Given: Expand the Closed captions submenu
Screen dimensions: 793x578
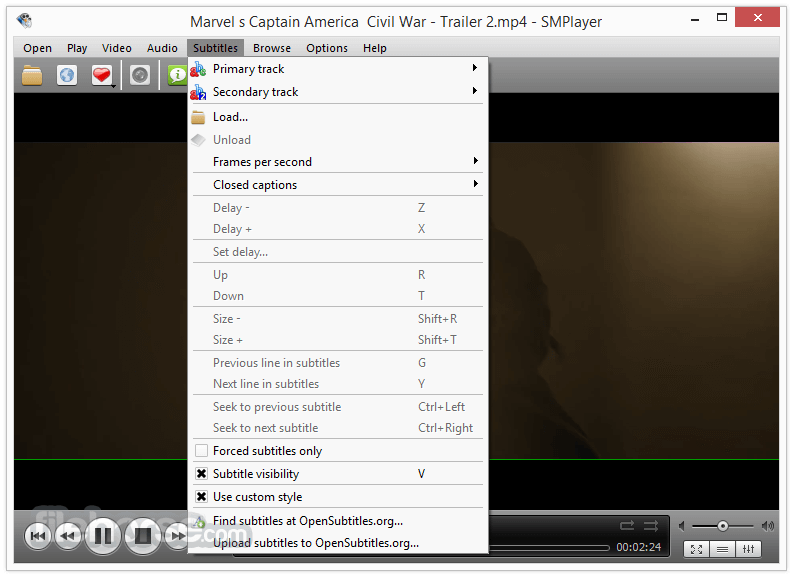Looking at the screenshot, I should pyautogui.click(x=475, y=184).
